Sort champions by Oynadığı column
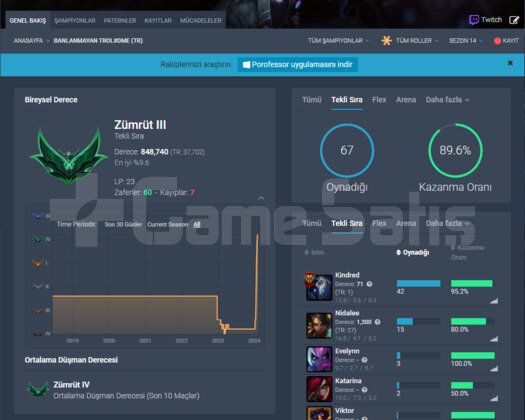 (412, 253)
